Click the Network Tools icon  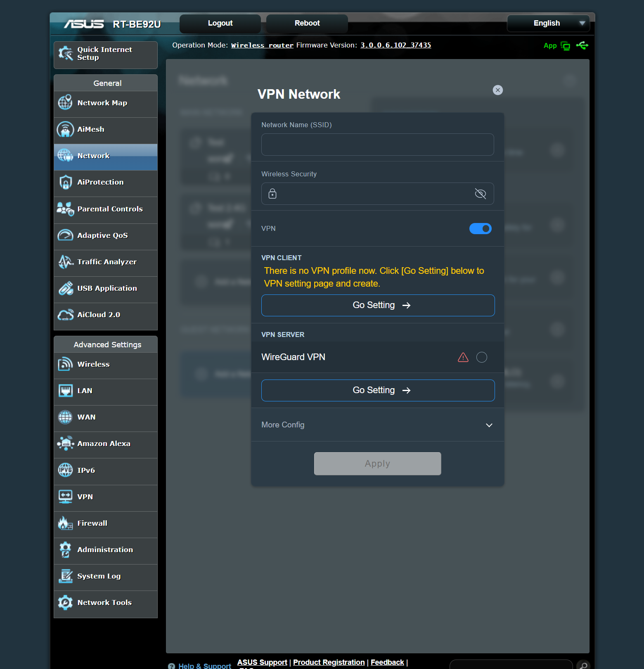(65, 603)
